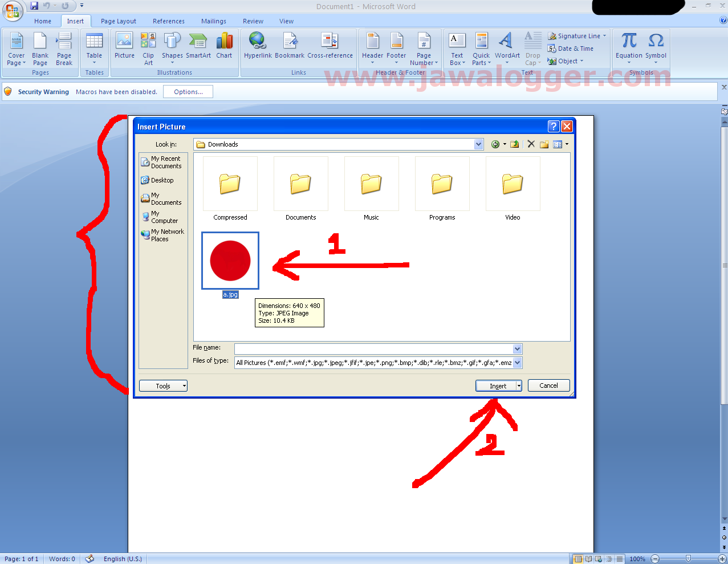
Task: Insert a Blank Page
Action: tap(40, 48)
